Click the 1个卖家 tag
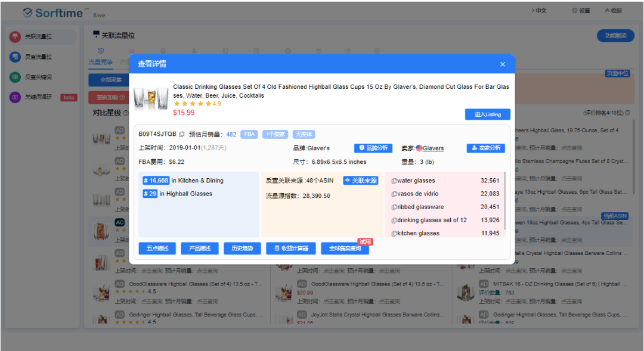Viewport: 644px width, 351px height. tap(275, 134)
